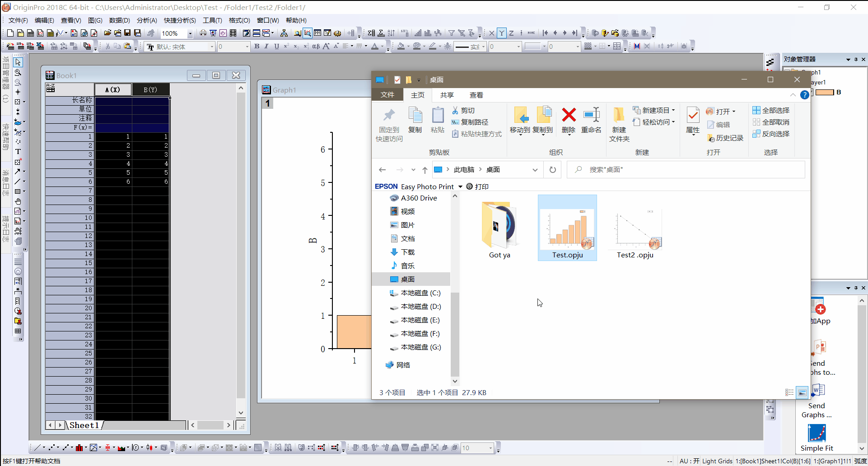Image resolution: width=868 pixels, height=466 pixels.
Task: Click the print icon in Origin toolbar
Action: pyautogui.click(x=203, y=33)
